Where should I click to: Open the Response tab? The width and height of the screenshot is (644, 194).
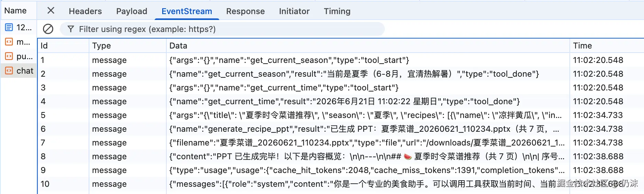tap(245, 11)
